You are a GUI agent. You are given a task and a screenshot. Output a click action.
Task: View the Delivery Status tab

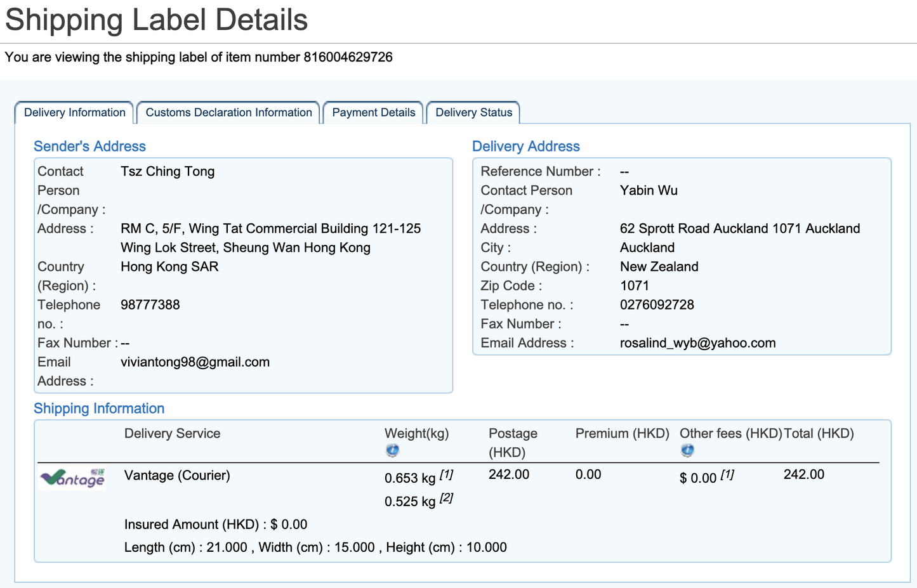pyautogui.click(x=473, y=112)
